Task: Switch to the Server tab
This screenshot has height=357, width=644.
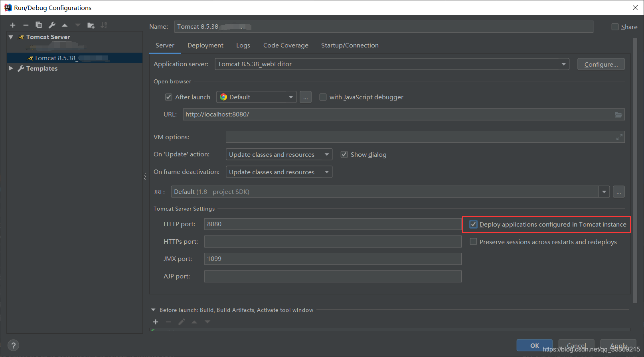Action: (x=165, y=45)
